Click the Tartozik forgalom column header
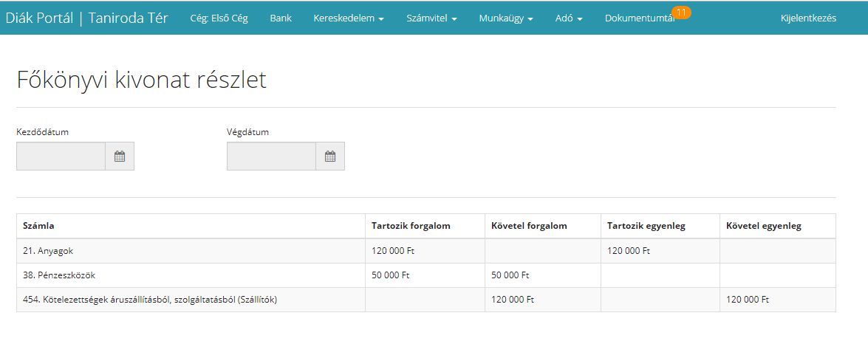 tap(411, 226)
